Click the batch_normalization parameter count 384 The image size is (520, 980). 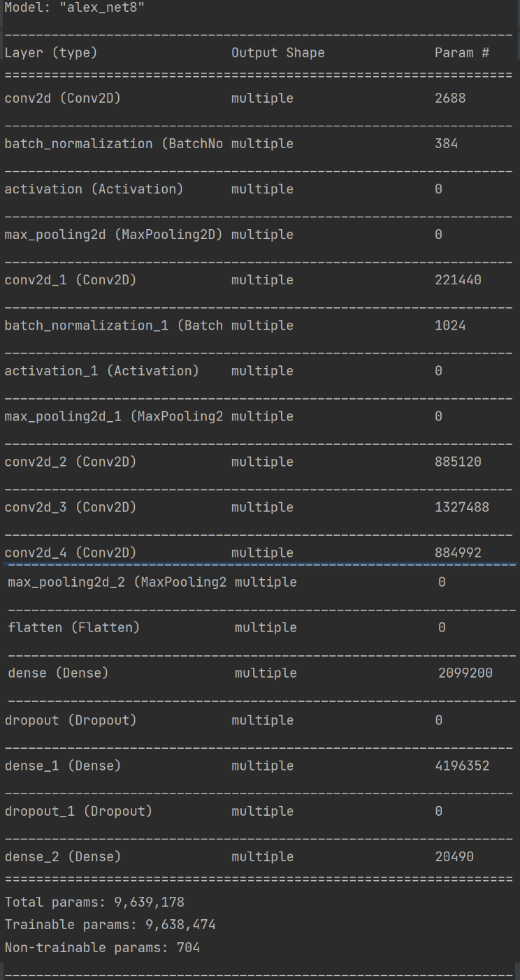click(x=446, y=144)
